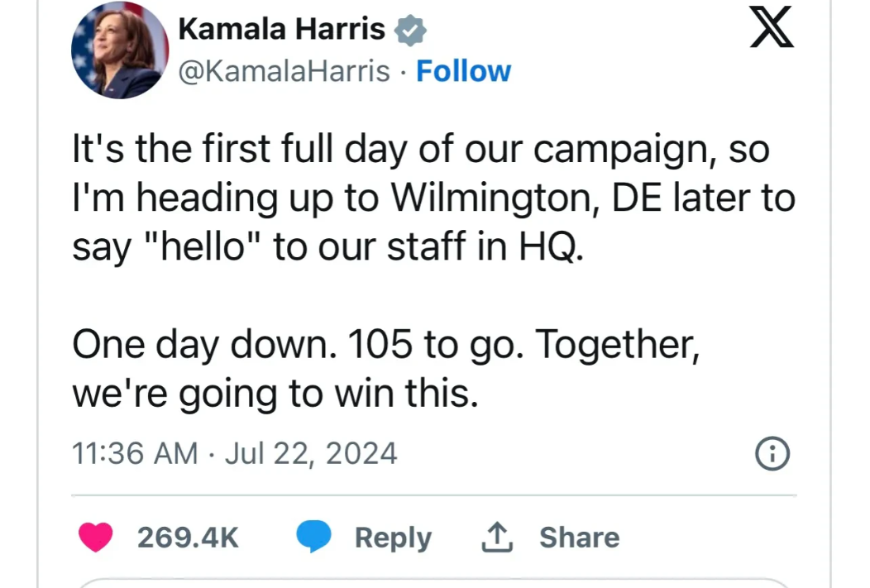
Task: Click the Kamala Harris display name
Action: (x=282, y=30)
